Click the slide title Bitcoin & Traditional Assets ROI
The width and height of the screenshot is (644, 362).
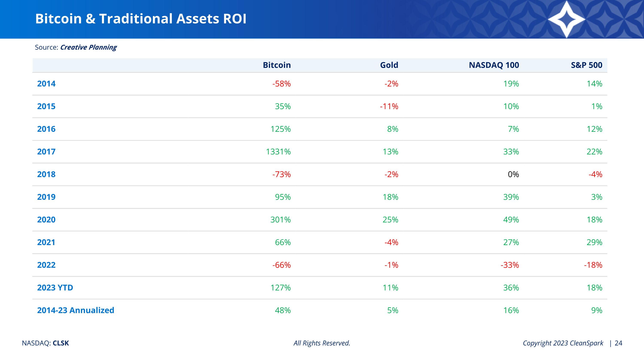pos(141,19)
